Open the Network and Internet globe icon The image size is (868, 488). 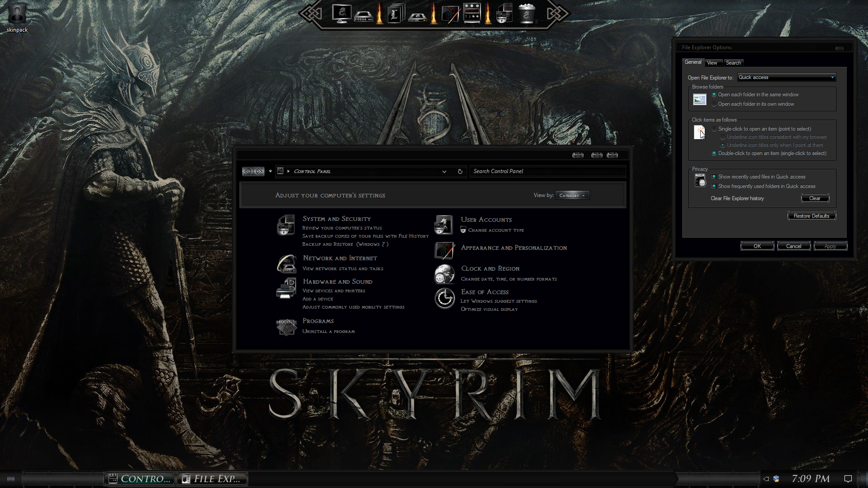(x=286, y=263)
